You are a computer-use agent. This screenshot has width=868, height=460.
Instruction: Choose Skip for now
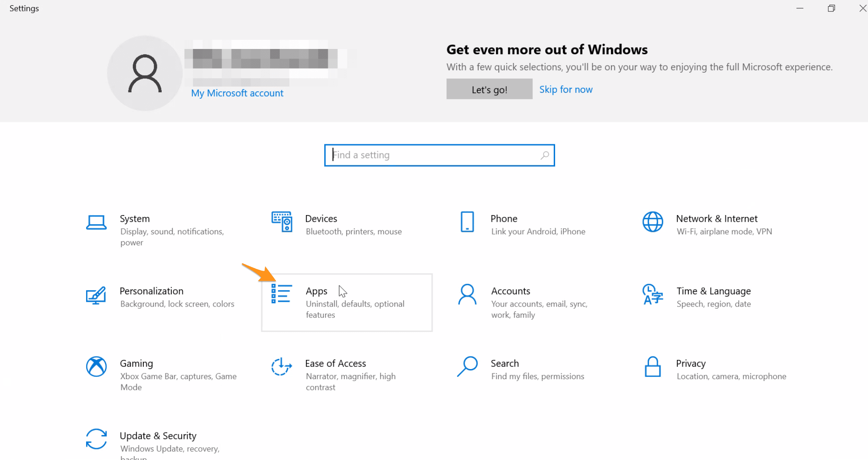(566, 89)
